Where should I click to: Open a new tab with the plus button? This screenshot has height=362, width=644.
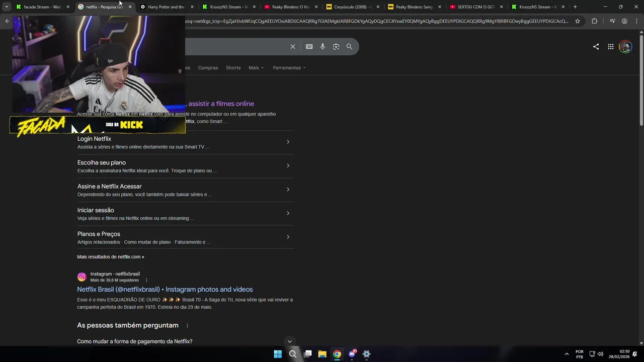(x=575, y=7)
